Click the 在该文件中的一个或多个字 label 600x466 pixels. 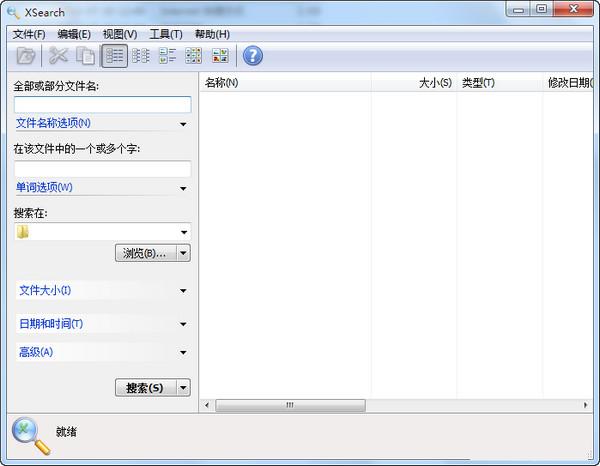coord(77,148)
